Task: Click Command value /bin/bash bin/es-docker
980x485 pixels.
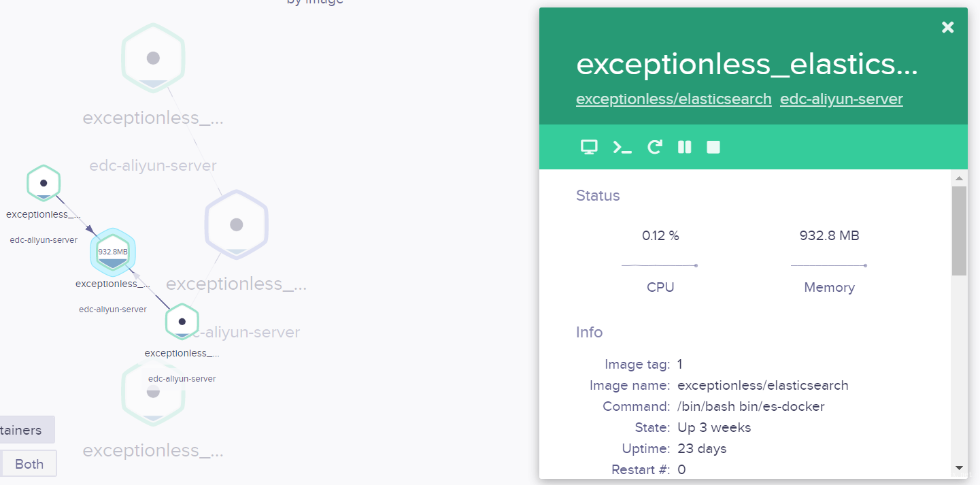Action: coord(751,407)
